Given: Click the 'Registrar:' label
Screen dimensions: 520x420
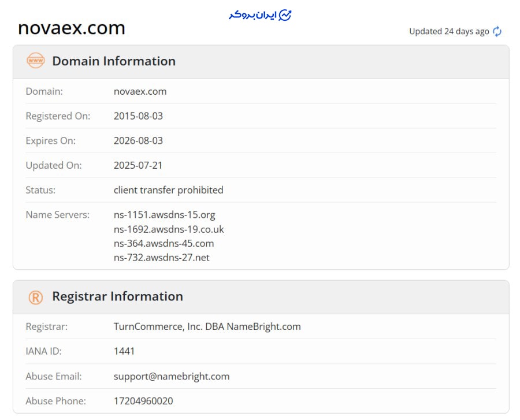Looking at the screenshot, I should tap(47, 327).
